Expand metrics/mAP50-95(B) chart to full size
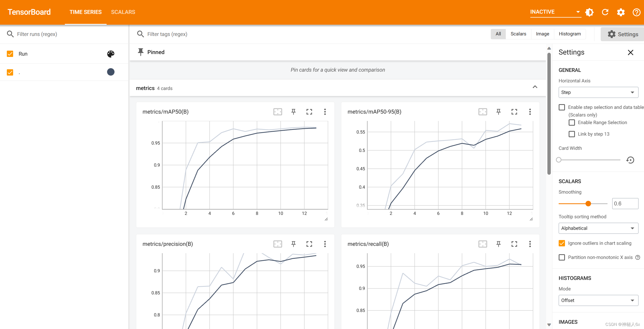This screenshot has height=329, width=644. click(x=514, y=112)
